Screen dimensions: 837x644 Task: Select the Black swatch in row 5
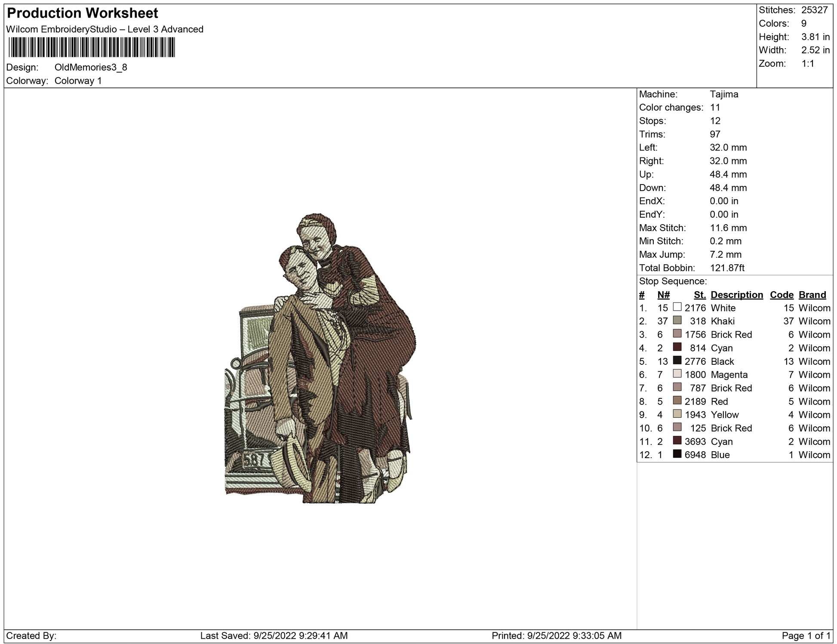(x=677, y=361)
